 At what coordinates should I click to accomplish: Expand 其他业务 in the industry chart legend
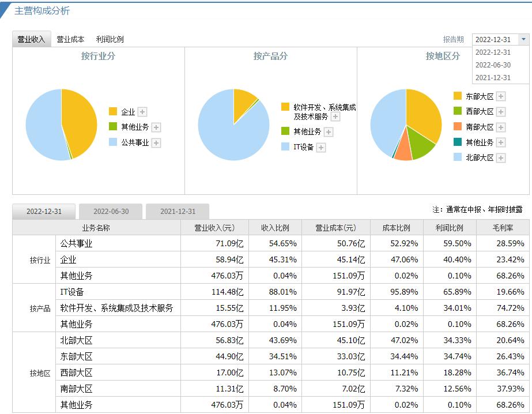[156, 128]
